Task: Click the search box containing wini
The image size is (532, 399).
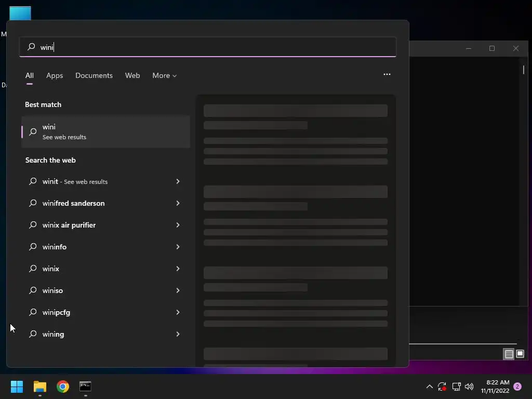Action: click(x=208, y=47)
